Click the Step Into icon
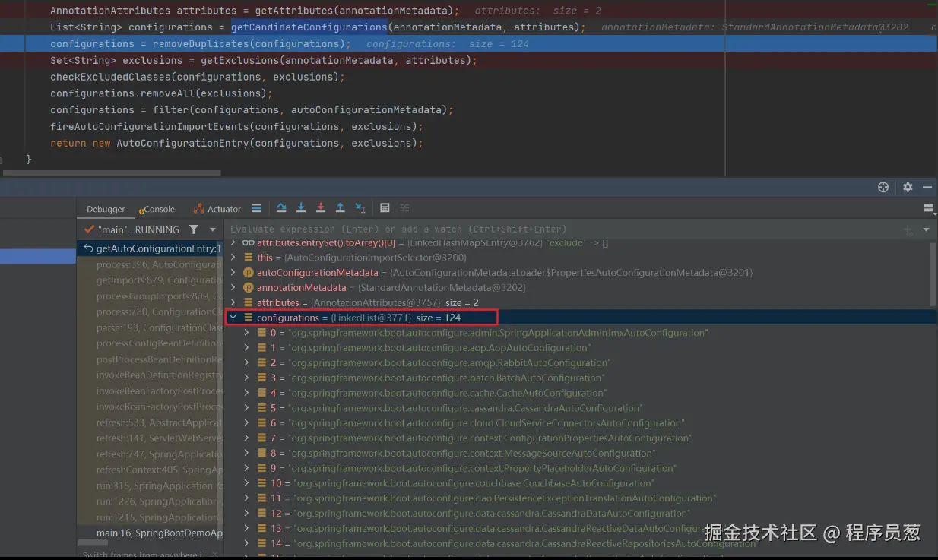Viewport: 938px width, 560px height. (301, 208)
